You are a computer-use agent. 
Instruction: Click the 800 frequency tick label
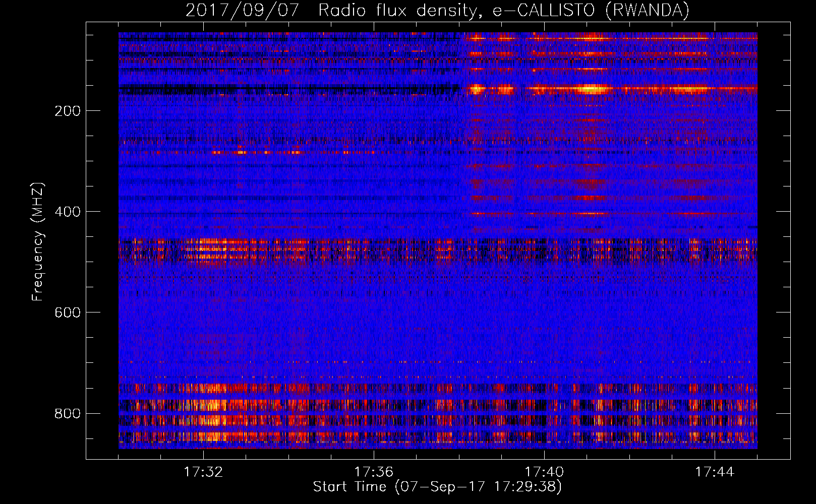click(68, 413)
